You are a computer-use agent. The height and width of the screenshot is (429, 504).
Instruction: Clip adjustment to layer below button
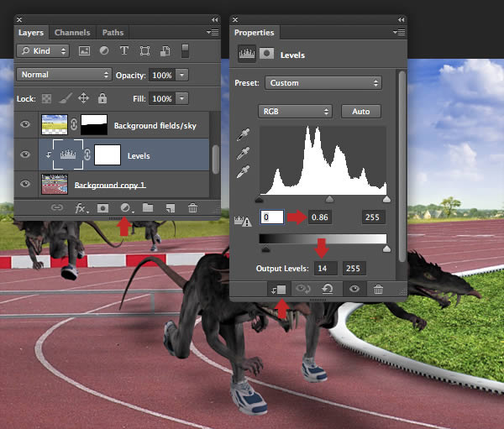tap(279, 290)
